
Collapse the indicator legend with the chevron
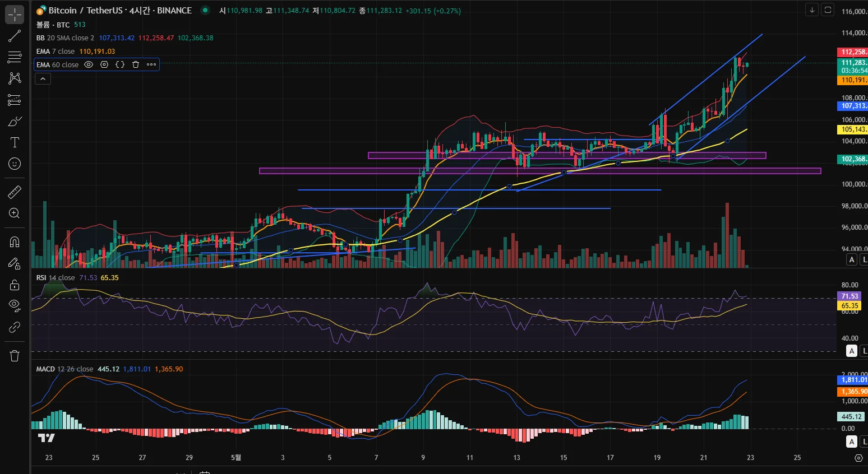click(43, 79)
